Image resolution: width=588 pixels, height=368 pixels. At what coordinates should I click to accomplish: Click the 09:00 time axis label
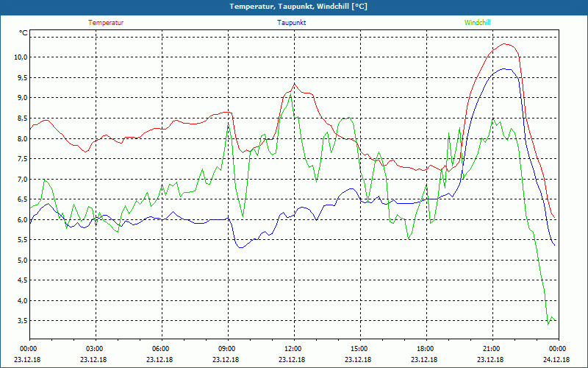coord(226,349)
